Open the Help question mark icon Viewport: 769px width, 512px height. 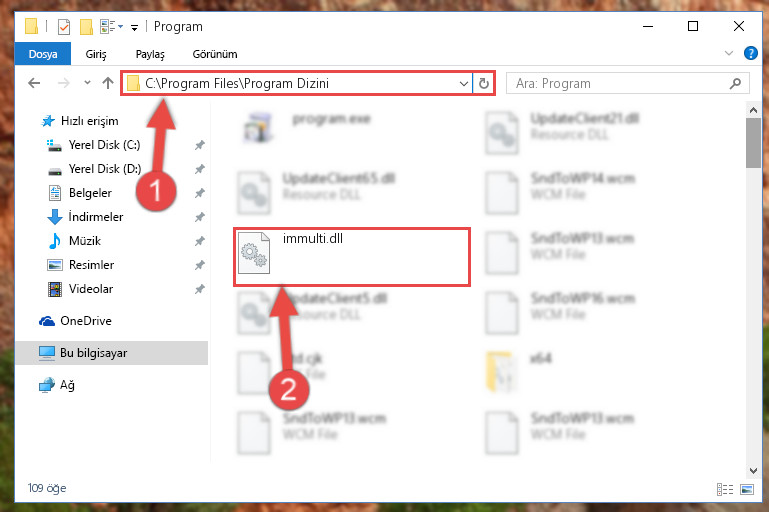(750, 53)
